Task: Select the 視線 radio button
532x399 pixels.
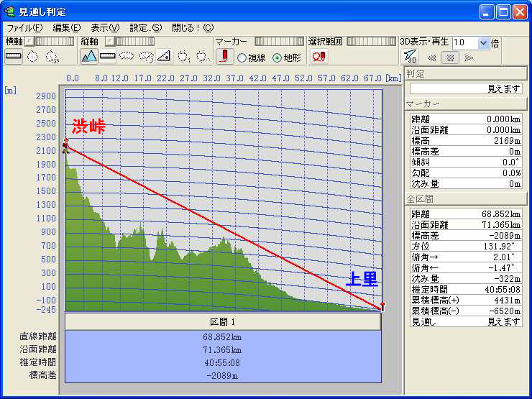Action: point(242,58)
